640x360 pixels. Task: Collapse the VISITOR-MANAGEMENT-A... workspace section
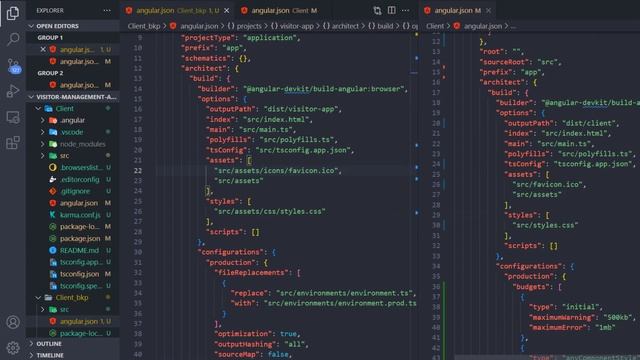tap(73, 97)
